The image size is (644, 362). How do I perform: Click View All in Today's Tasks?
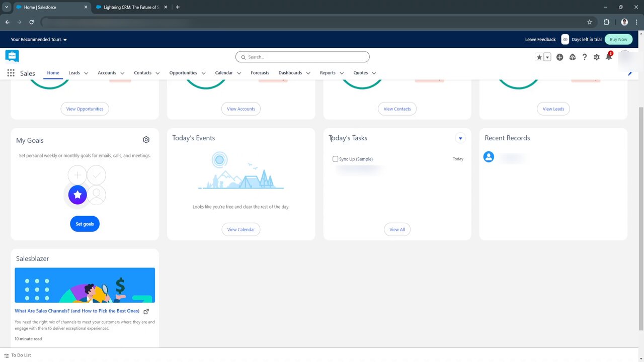tap(397, 229)
